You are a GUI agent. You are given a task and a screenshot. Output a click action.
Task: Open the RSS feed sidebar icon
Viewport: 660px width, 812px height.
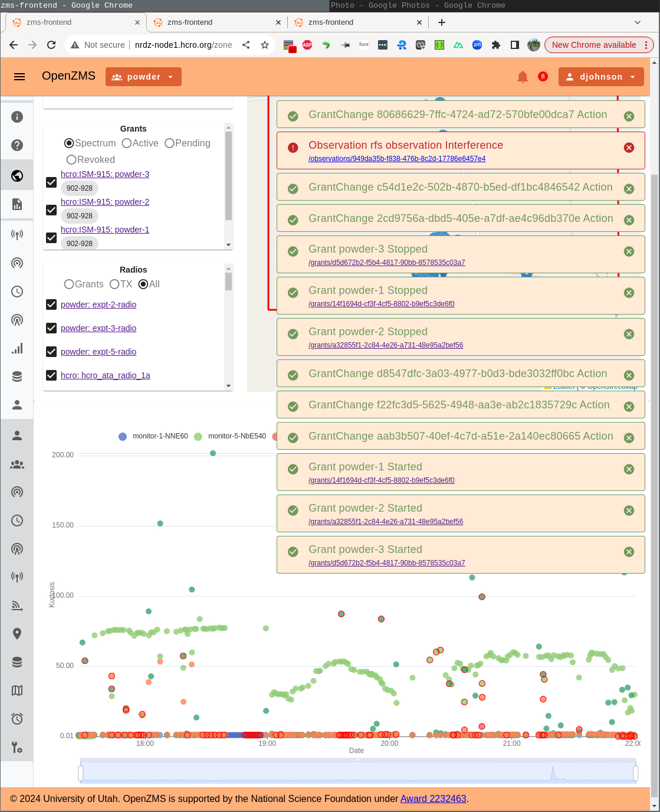coord(17,605)
